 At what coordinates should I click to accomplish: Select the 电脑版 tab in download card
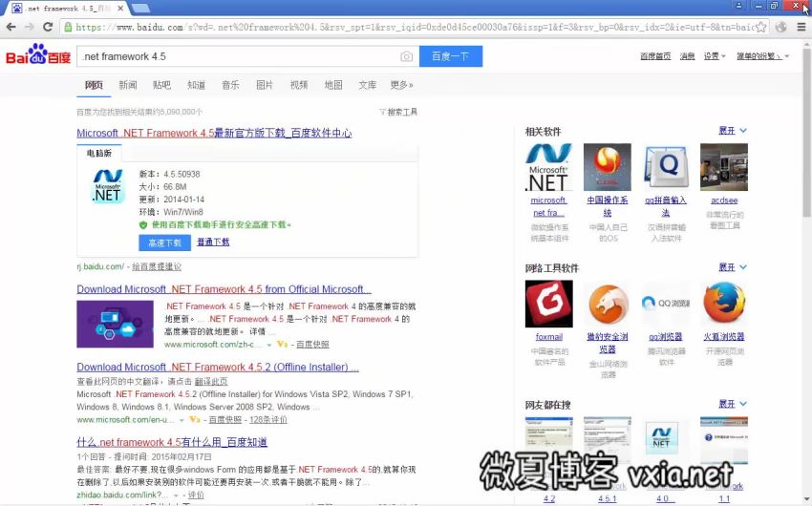[99, 153]
